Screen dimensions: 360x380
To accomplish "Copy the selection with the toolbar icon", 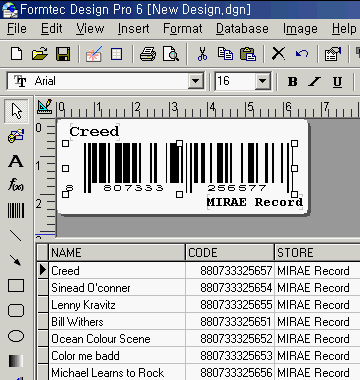I will [225, 54].
